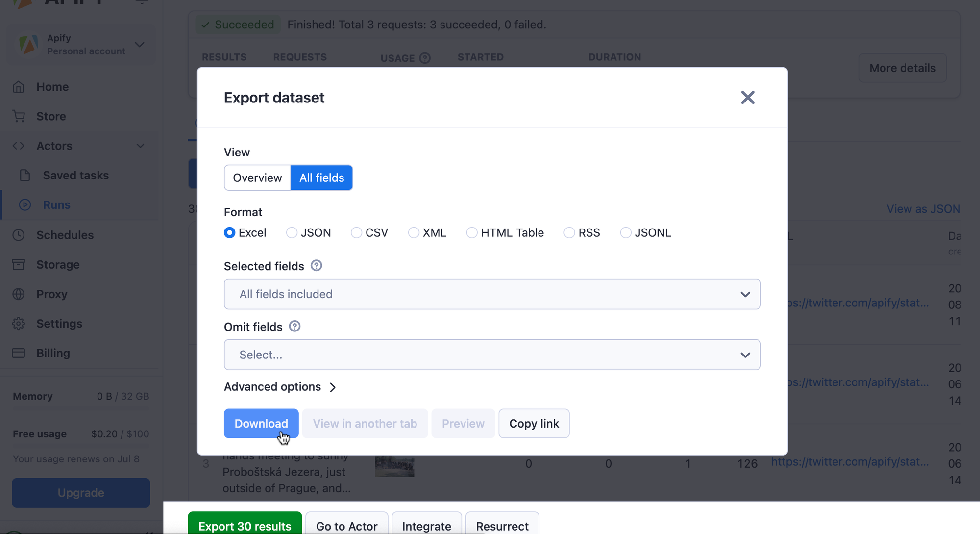980x534 pixels.
Task: Switch to the Overview view tab
Action: [257, 178]
